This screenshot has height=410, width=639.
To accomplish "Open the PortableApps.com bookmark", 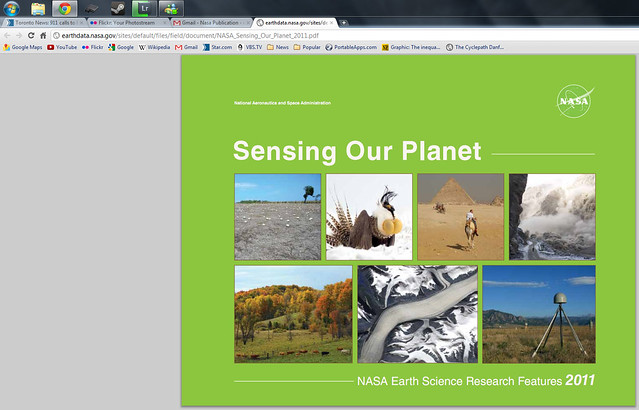I will [351, 47].
